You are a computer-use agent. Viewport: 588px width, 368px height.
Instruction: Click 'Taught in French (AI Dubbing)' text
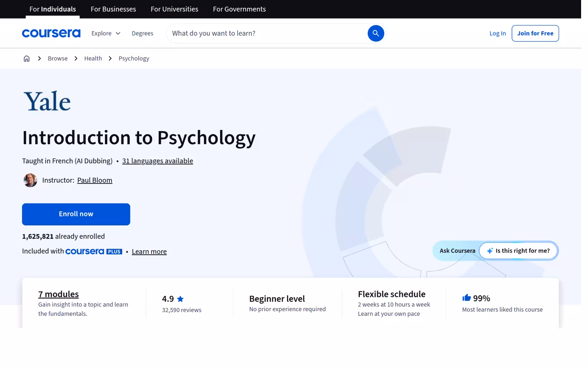[67, 161]
